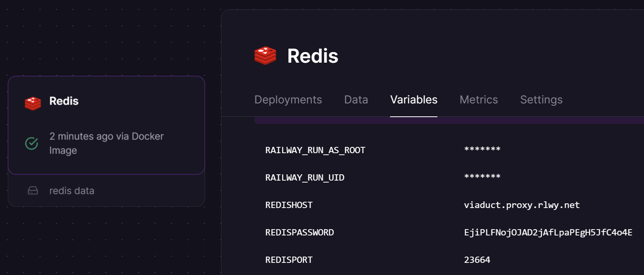644x275 pixels.
Task: Select the Redis service card title
Action: coord(64,101)
